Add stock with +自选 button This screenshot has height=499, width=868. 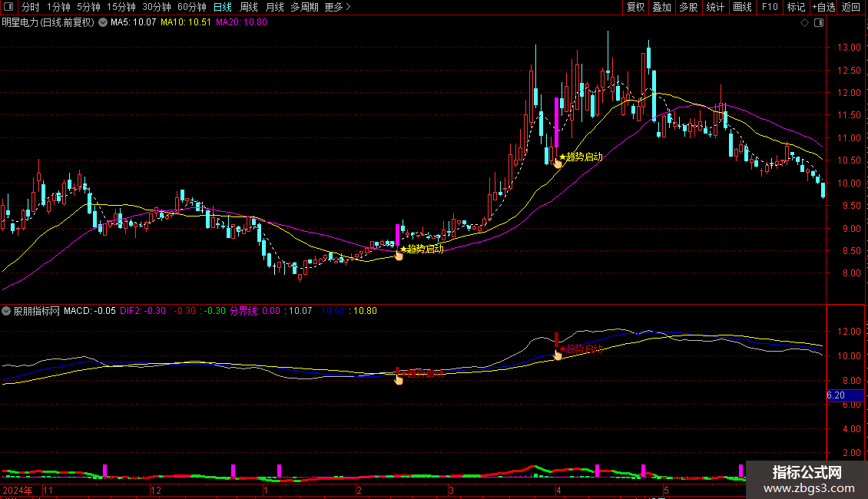[x=823, y=7]
